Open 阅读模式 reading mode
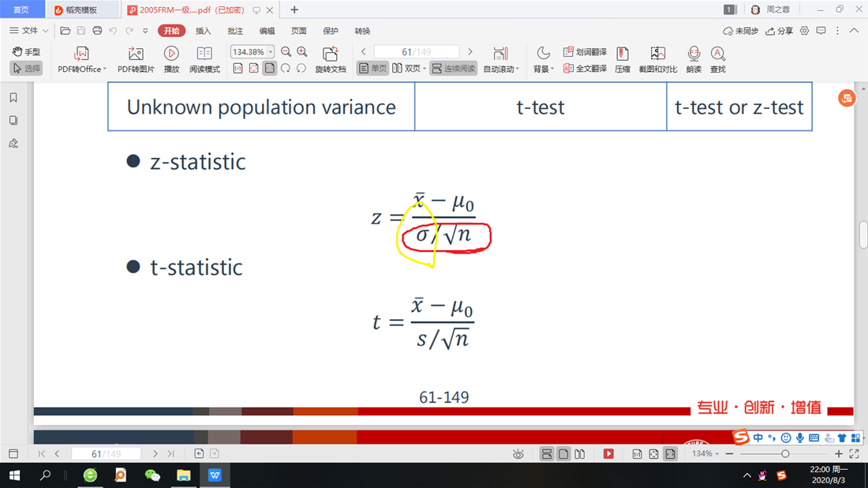868x488 pixels. [x=204, y=54]
